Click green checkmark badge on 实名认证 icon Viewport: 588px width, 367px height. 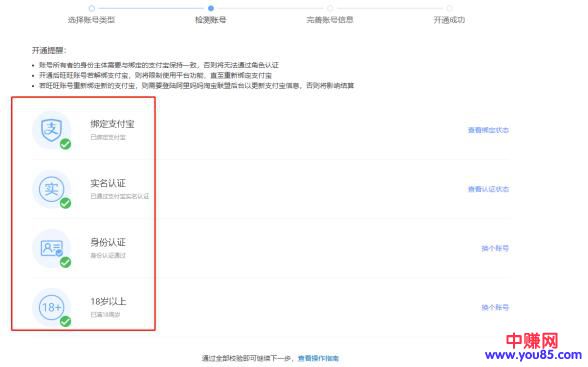point(66,203)
